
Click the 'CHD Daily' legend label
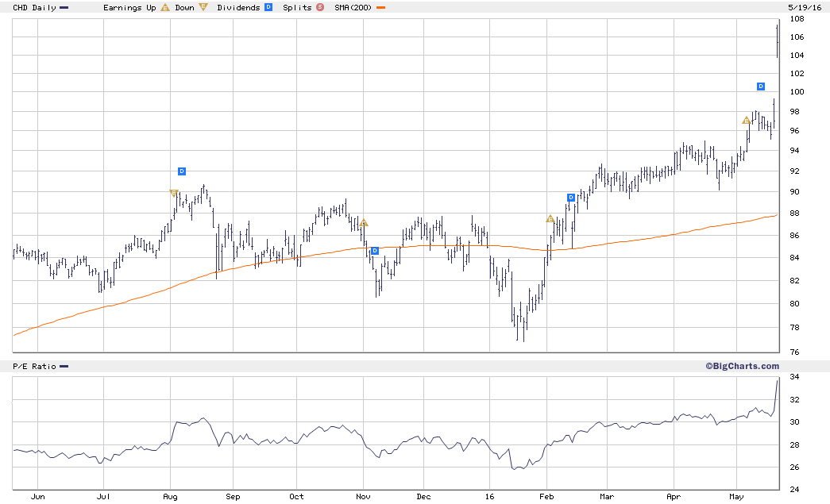(x=34, y=7)
